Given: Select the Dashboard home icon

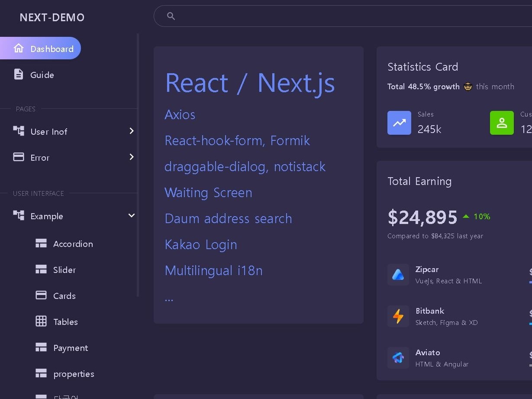Looking at the screenshot, I should [19, 48].
